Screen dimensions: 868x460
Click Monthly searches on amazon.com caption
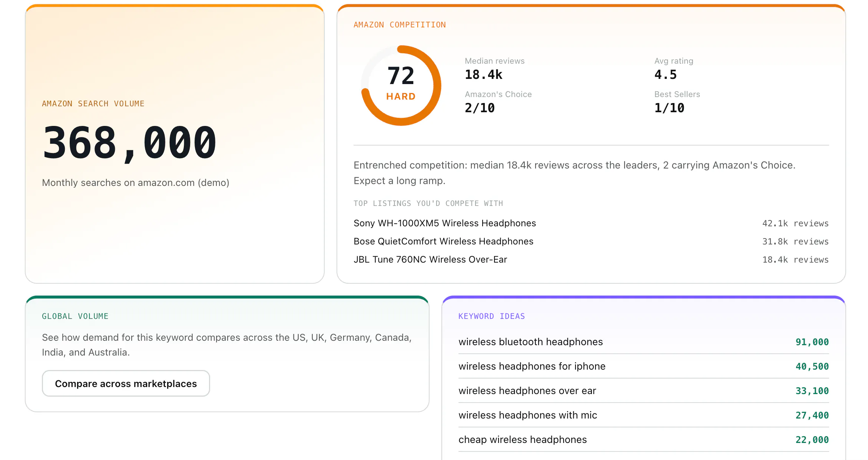pos(135,183)
